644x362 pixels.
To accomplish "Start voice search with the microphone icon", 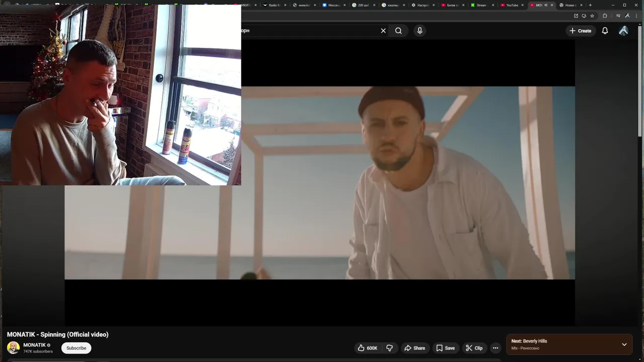I will click(x=420, y=31).
